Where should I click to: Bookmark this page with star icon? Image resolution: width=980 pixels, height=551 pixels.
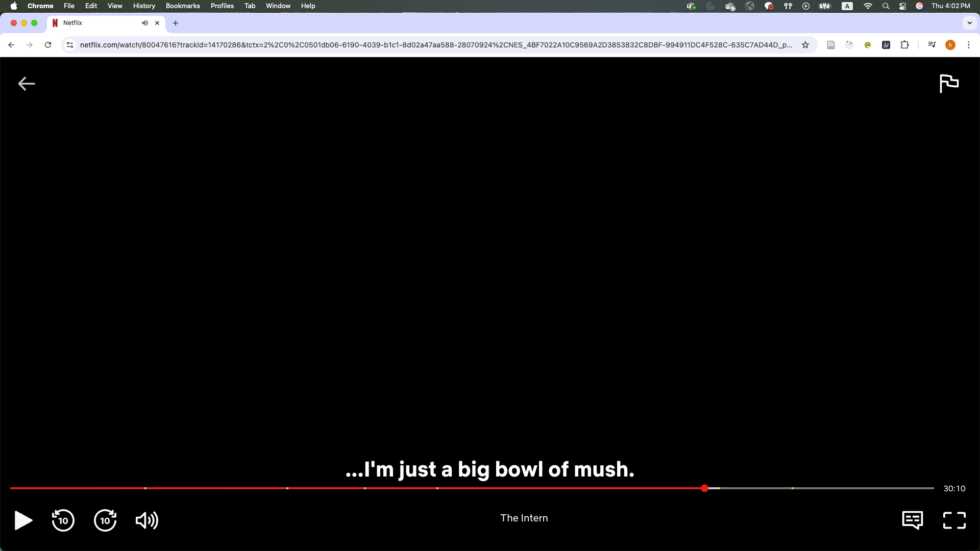click(805, 45)
